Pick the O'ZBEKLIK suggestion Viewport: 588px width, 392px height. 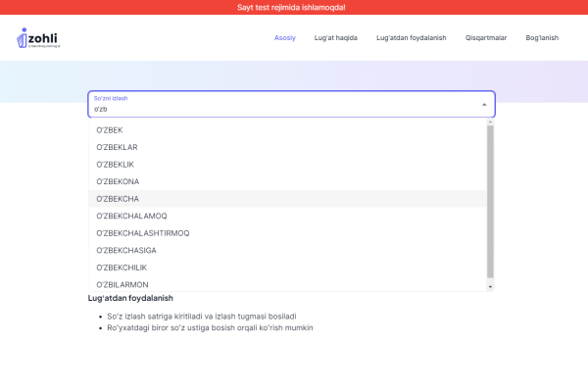click(116, 165)
